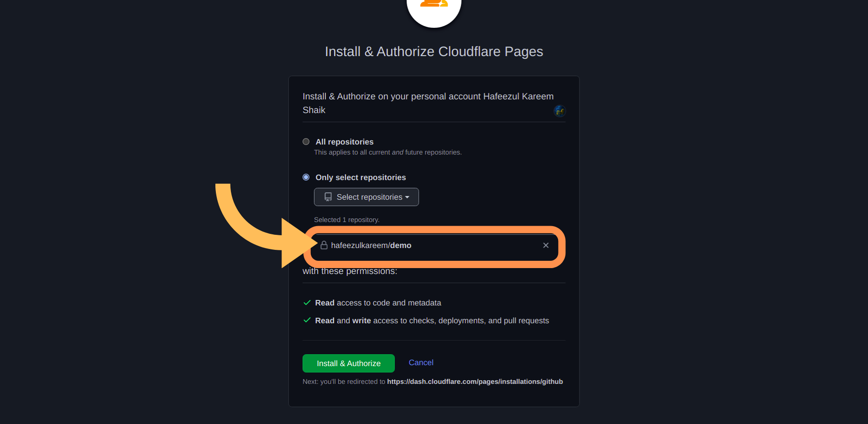Click the Only select repositories label text

tap(361, 177)
